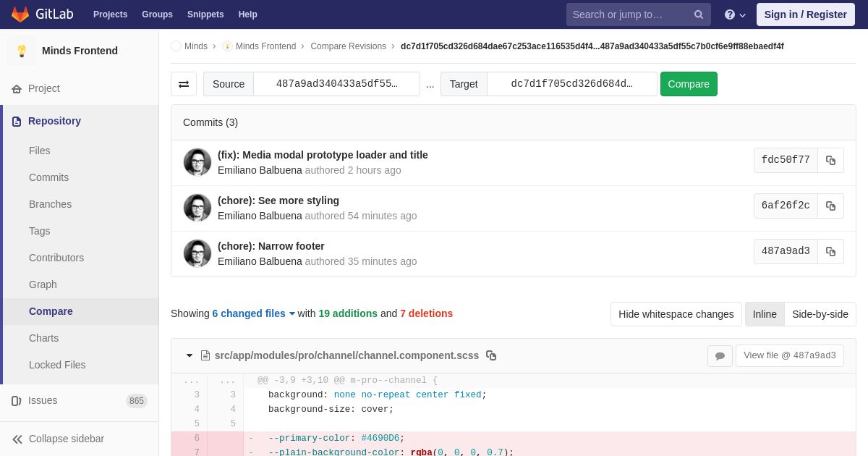Image resolution: width=868 pixels, height=456 pixels.
Task: Open commit fdc50f77 hash link
Action: tap(786, 160)
